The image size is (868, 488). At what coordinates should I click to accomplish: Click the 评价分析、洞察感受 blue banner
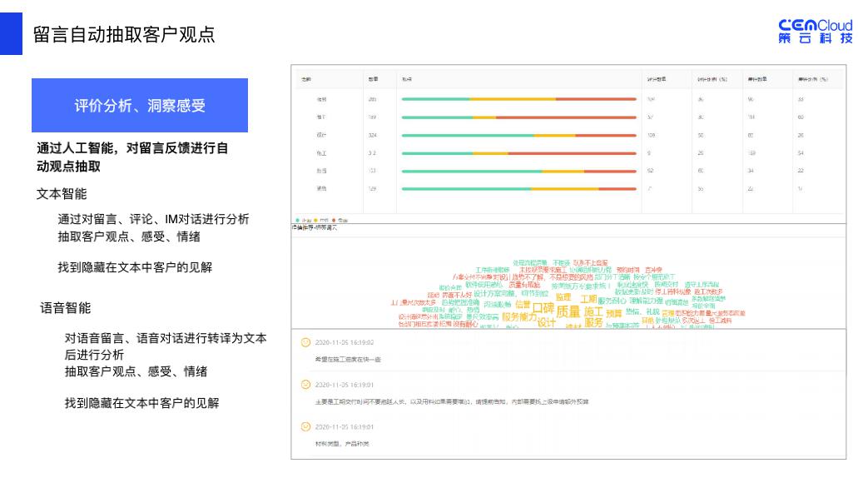pos(140,106)
